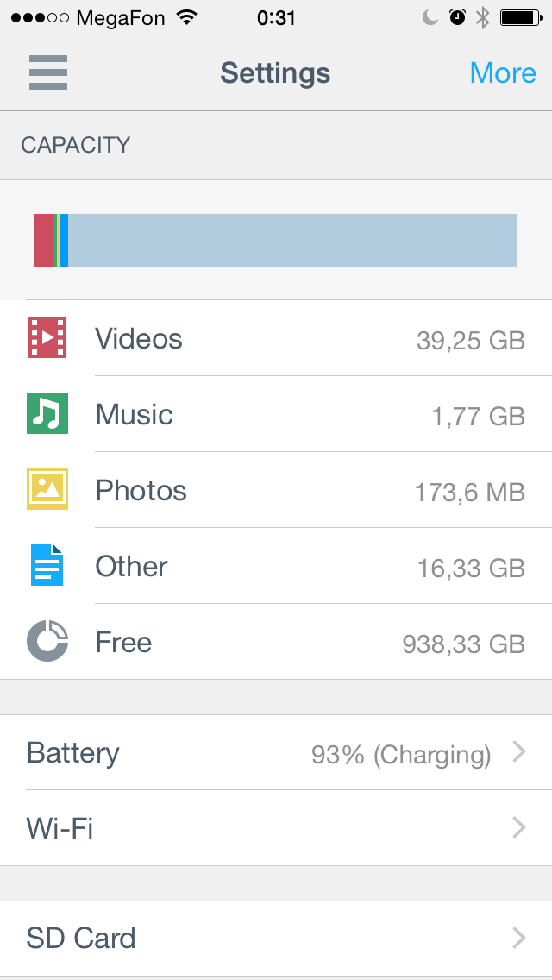The width and height of the screenshot is (552, 980).
Task: Tap the Bluetooth status bar icon
Action: click(483, 17)
